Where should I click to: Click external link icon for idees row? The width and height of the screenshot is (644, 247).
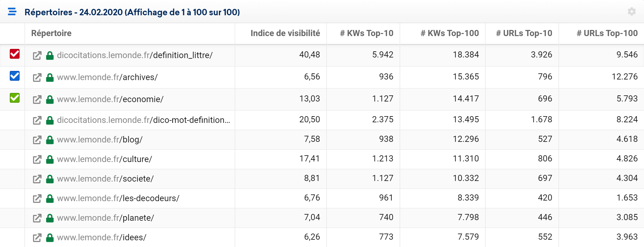(x=37, y=238)
